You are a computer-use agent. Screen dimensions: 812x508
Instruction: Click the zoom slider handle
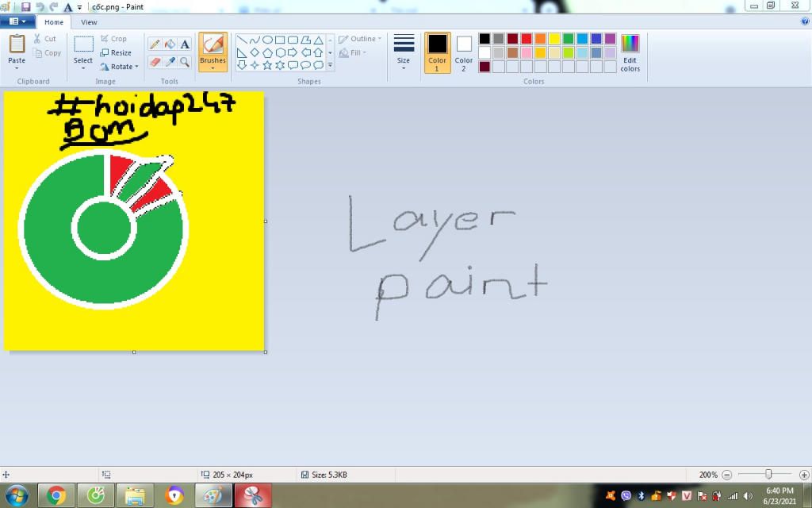point(768,475)
